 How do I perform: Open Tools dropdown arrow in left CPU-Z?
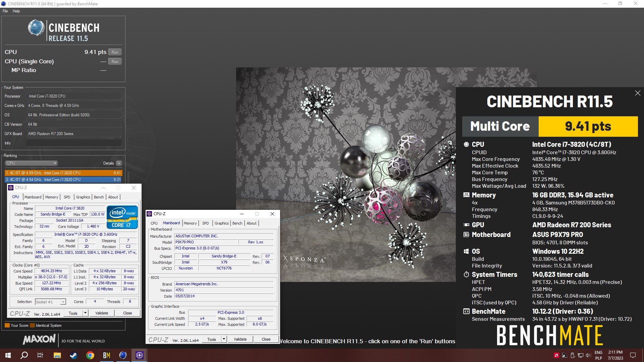point(85,313)
